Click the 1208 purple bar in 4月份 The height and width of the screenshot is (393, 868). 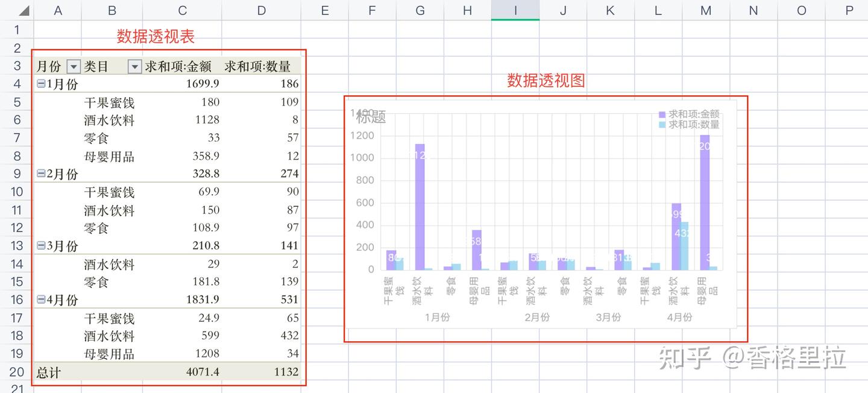pos(705,203)
